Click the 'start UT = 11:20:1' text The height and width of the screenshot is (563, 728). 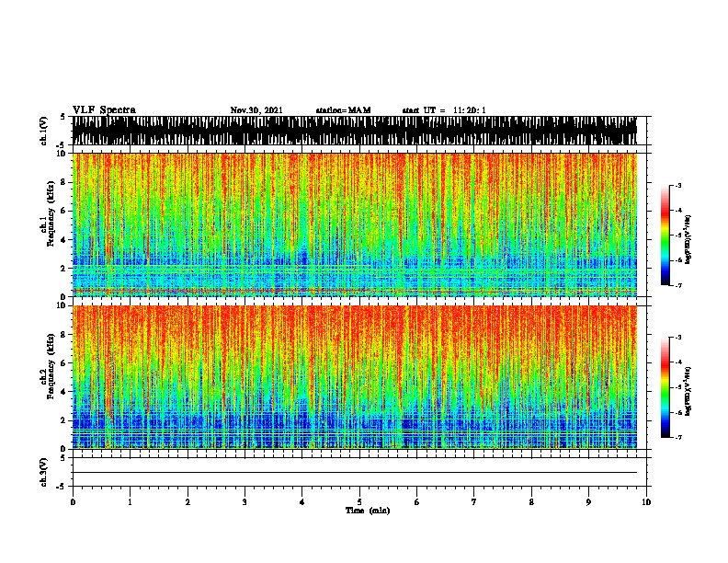[x=444, y=110]
